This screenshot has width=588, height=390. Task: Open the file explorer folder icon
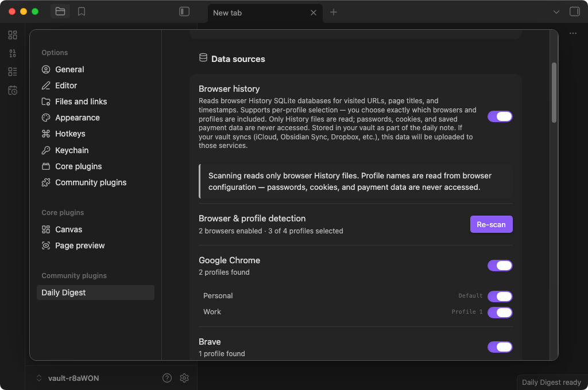pyautogui.click(x=60, y=11)
